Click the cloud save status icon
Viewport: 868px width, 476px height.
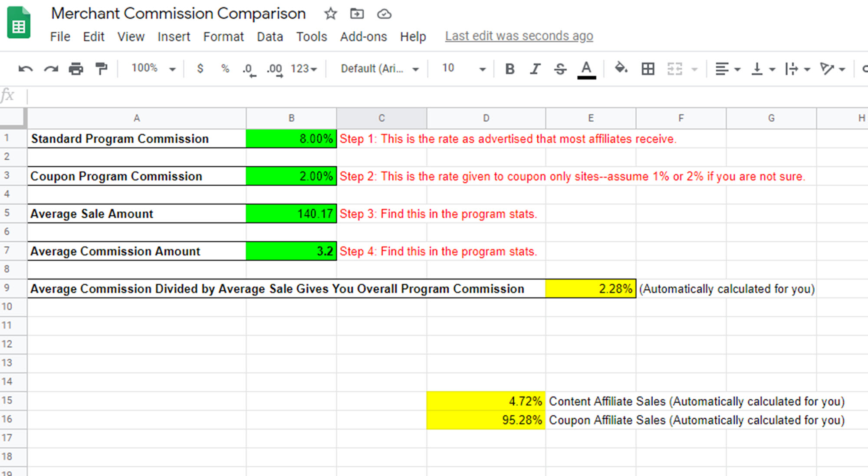pos(384,14)
